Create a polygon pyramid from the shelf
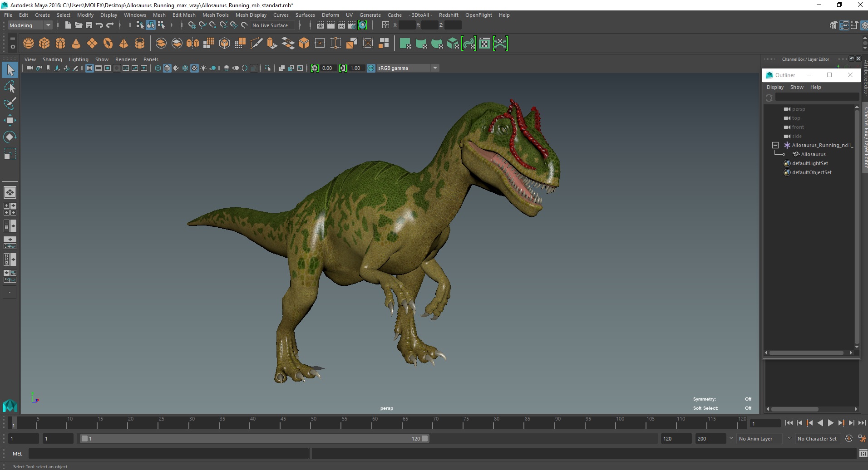Viewport: 868px width, 470px height. [x=123, y=44]
